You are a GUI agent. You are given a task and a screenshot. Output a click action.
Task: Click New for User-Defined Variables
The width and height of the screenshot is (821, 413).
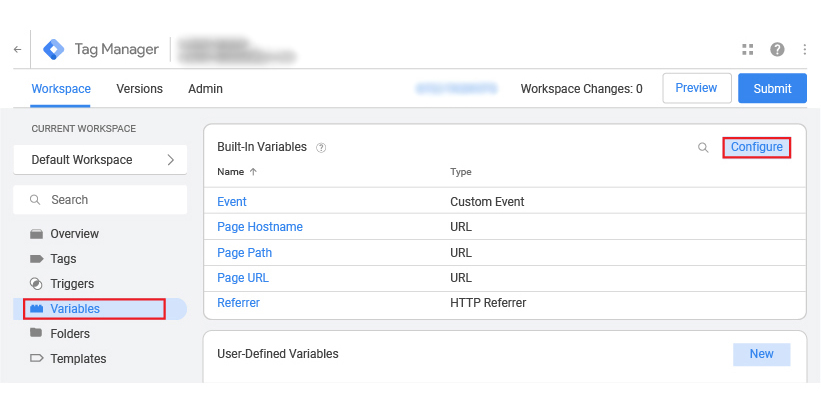(761, 354)
